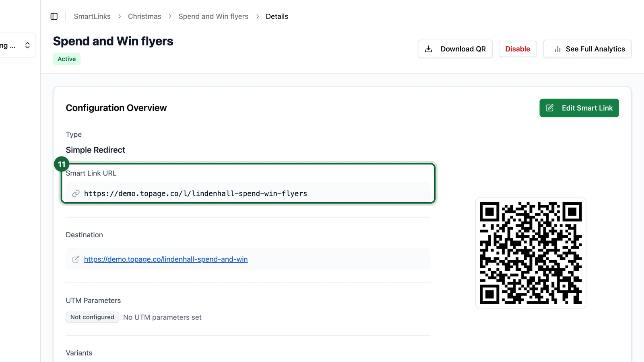Go to SmartLinks breadcrumb
The height and width of the screenshot is (362, 644).
[x=92, y=16]
